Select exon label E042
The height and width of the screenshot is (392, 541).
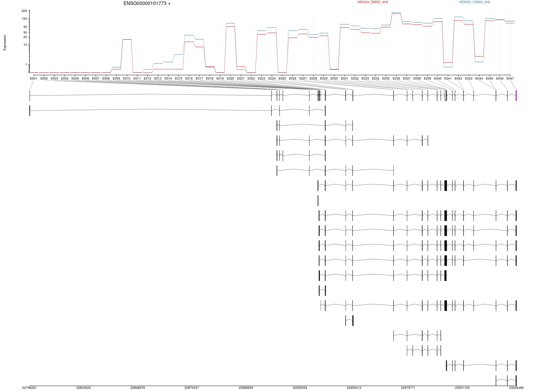(458, 78)
